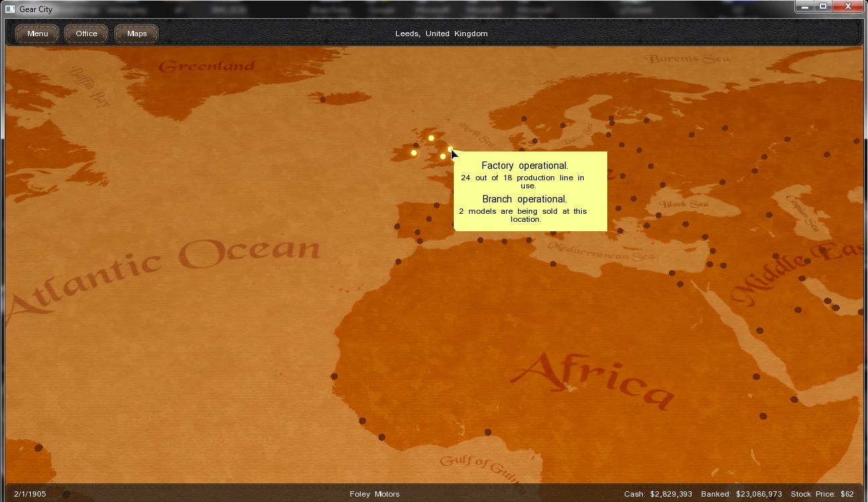The image size is (868, 502).
Task: Click the Menu button
Action: pyautogui.click(x=38, y=34)
